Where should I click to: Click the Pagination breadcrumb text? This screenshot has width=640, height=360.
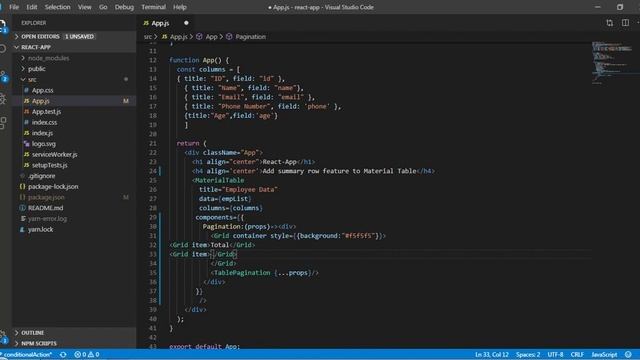(250, 37)
